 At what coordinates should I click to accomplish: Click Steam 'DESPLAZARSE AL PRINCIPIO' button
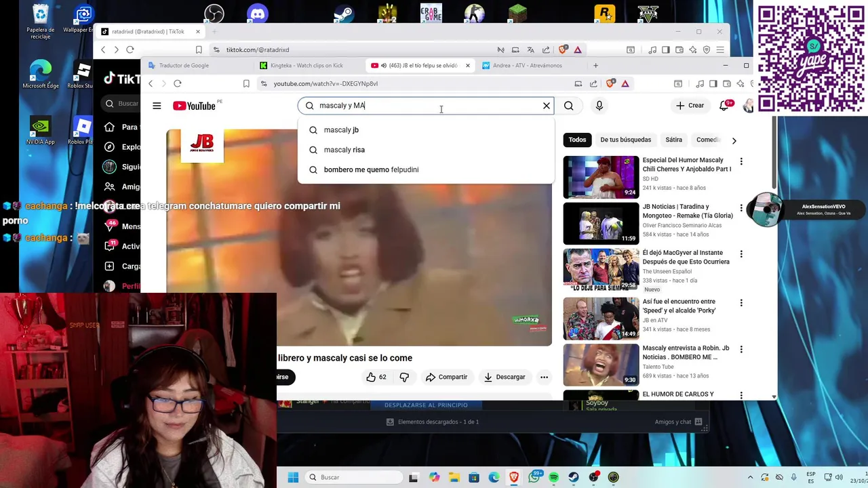tap(426, 405)
